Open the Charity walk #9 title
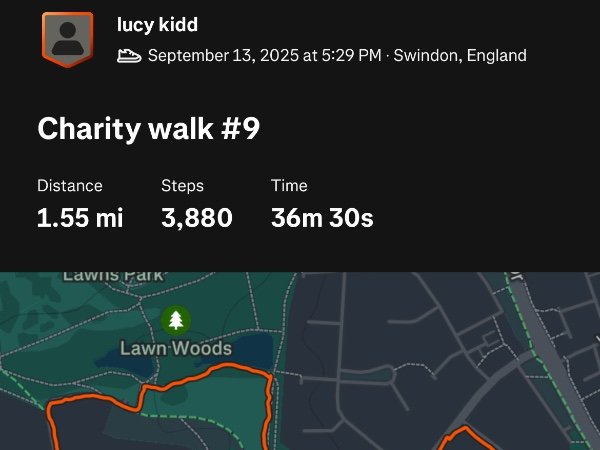This screenshot has height=450, width=600. coord(149,129)
